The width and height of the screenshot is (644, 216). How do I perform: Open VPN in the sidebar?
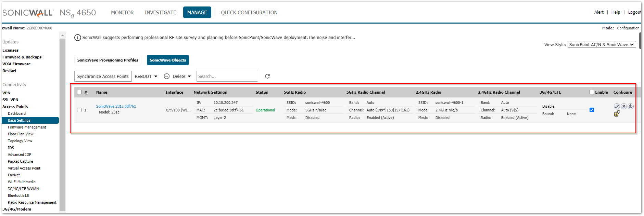click(x=7, y=93)
